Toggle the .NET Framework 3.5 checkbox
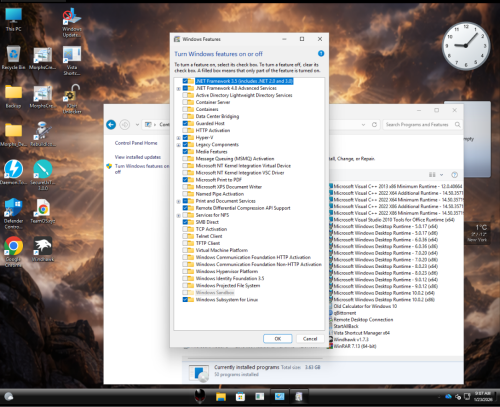Viewport: 500px width, 407px height. (185, 81)
